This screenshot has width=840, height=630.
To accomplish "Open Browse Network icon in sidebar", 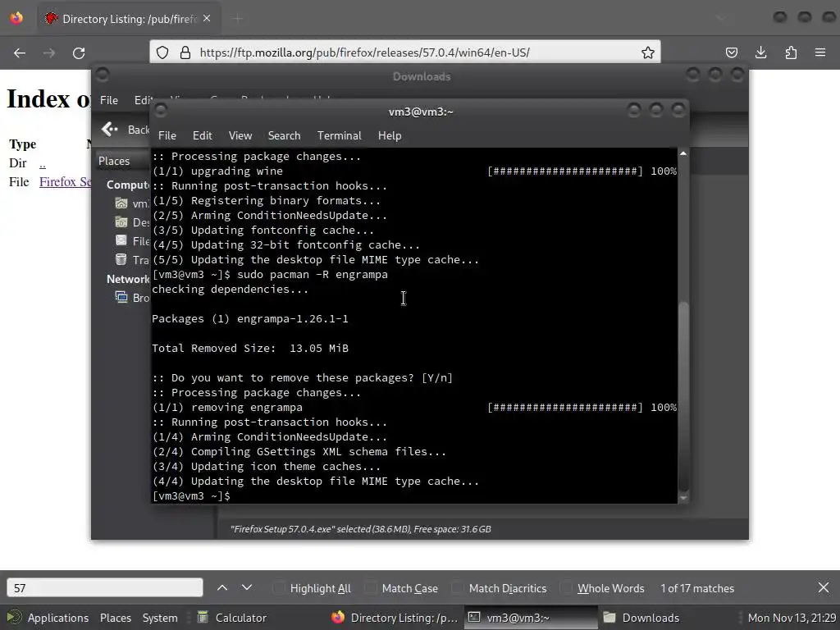I will click(x=121, y=297).
